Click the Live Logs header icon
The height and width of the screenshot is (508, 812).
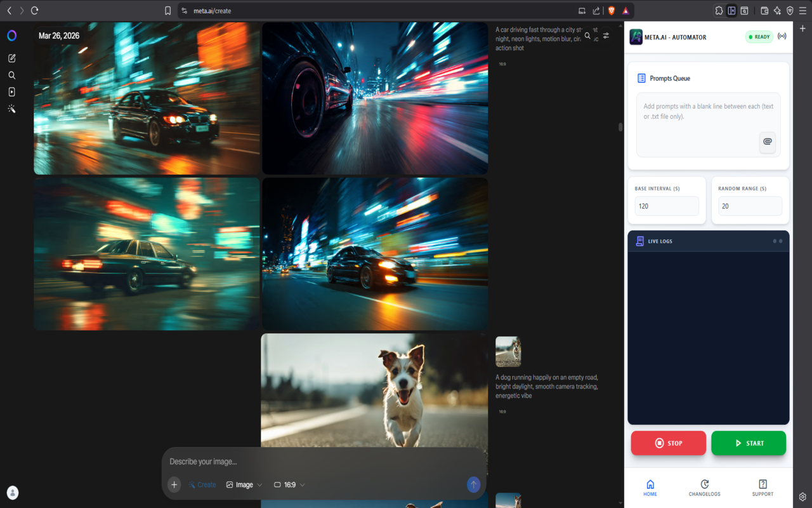pyautogui.click(x=640, y=241)
